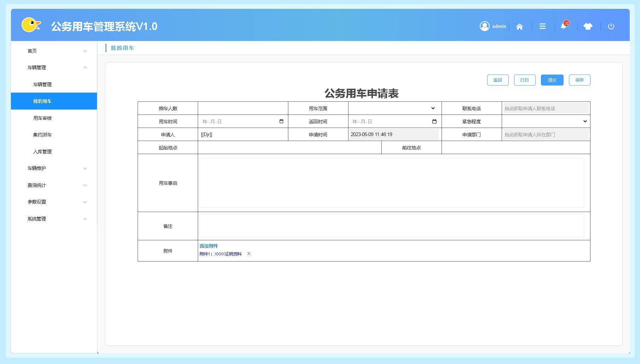
Task: Click the 提交 submit button
Action: 552,80
